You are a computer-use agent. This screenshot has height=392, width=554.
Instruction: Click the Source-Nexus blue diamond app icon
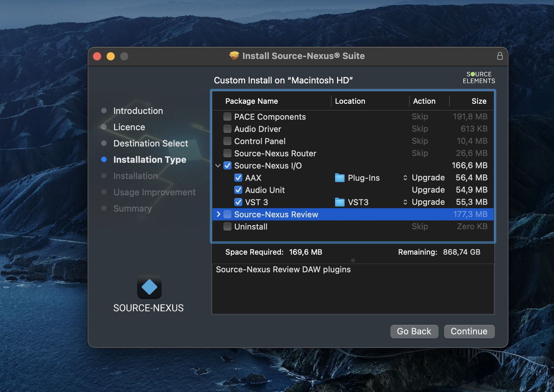coord(149,287)
